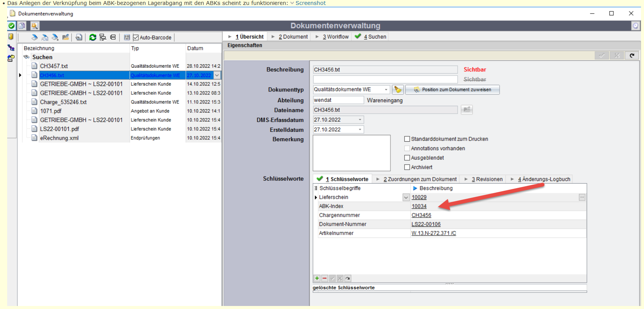Viewport: 644px width, 309px height.
Task: Click the green checkmark icon in the top toolbar
Action: pyautogui.click(x=12, y=26)
